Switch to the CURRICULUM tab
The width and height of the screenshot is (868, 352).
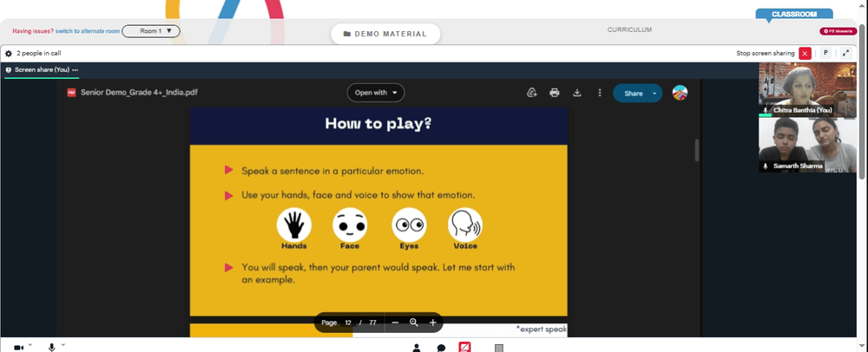(629, 29)
